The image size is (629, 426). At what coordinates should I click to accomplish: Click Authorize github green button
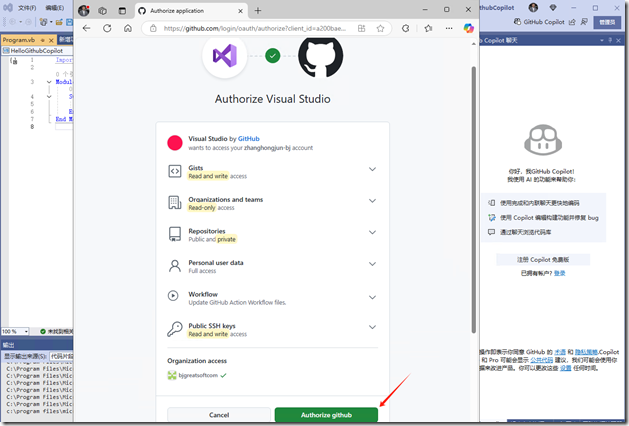pos(326,415)
